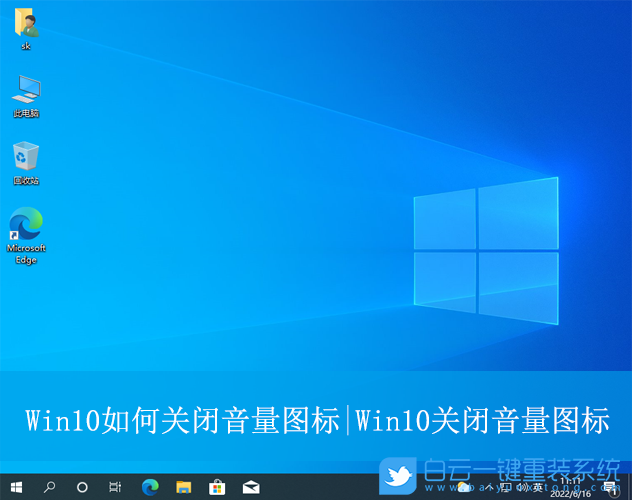Select the 此电脑 desktop icon
This screenshot has height=500, width=632.
coord(26,97)
